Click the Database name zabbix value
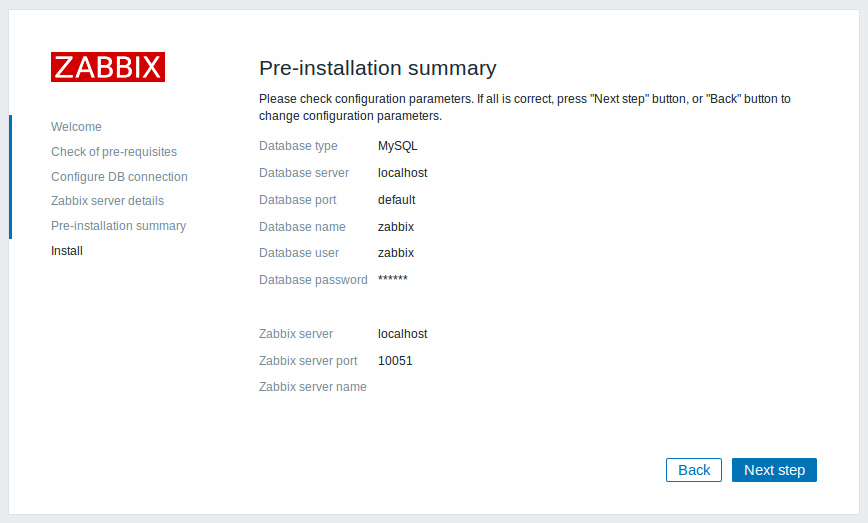Screen dimensions: 868x523 [x=396, y=227]
